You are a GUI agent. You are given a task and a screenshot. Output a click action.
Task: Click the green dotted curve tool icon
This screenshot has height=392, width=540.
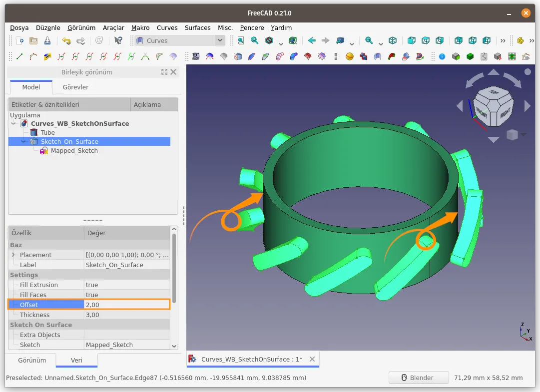[131, 56]
